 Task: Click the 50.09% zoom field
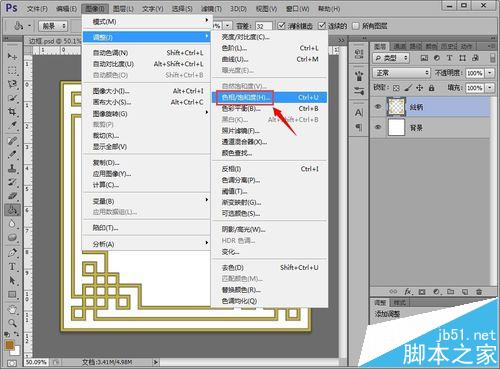[36, 362]
